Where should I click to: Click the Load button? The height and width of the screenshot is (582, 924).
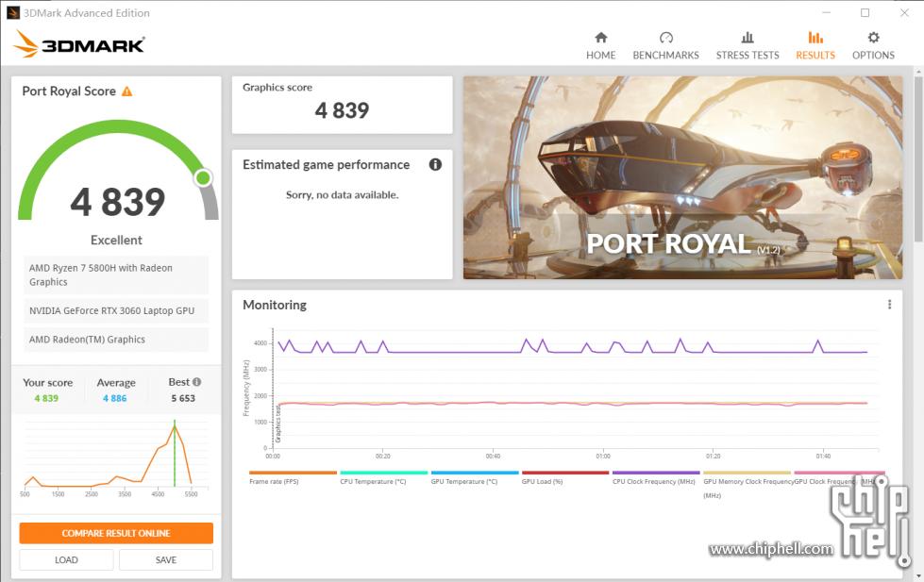pos(66,559)
